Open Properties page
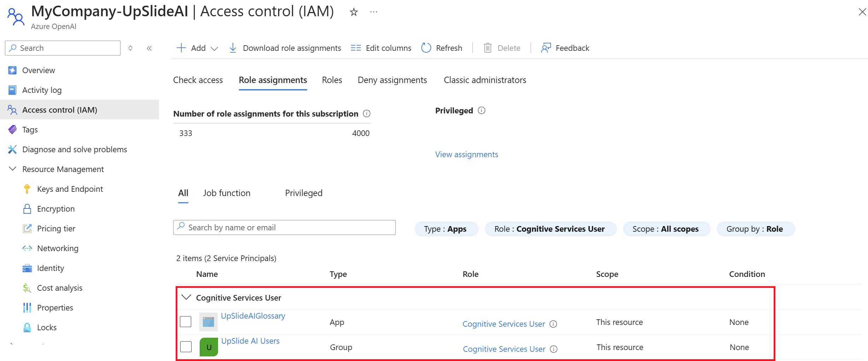 point(55,308)
